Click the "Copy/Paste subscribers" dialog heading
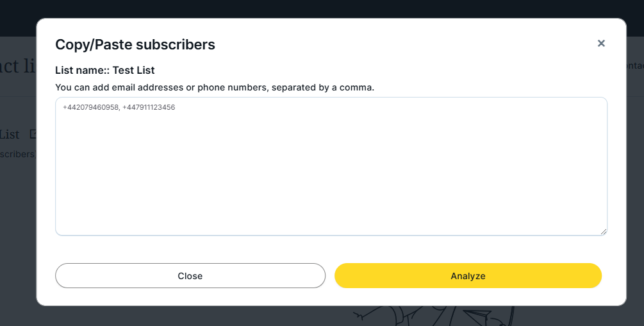Screen dimensions: 644x326 click(x=135, y=44)
